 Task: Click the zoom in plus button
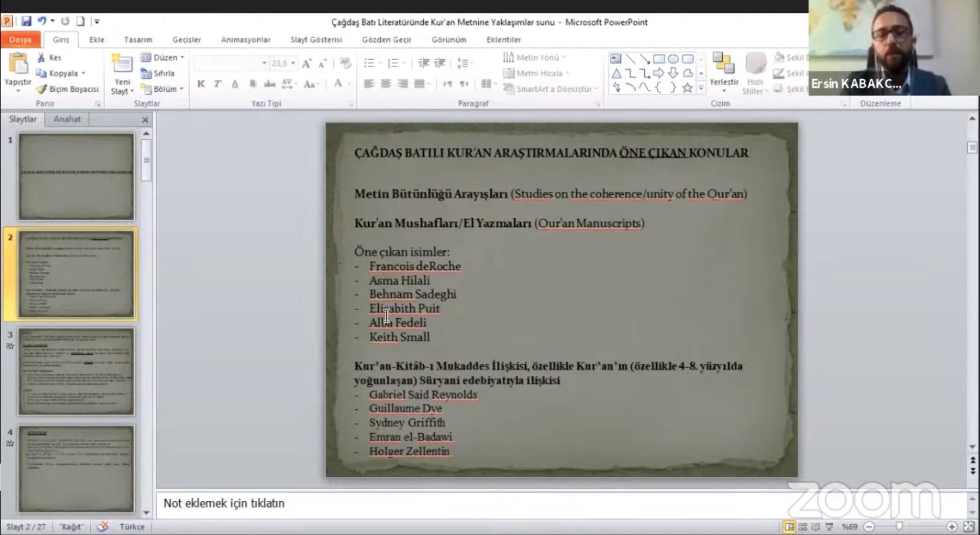(x=951, y=527)
